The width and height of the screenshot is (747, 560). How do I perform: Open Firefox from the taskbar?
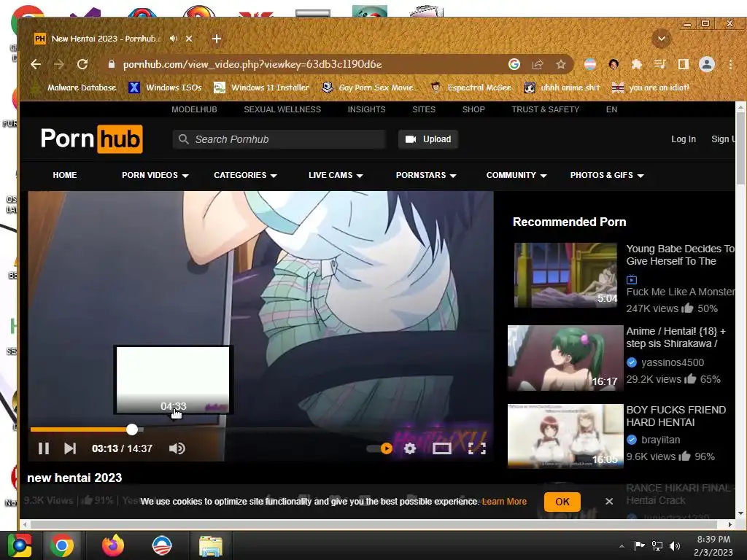(112, 545)
